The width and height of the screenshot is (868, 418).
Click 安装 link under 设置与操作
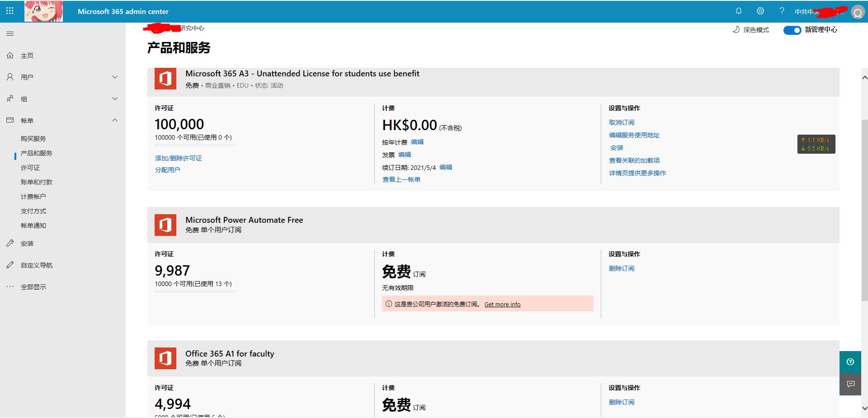click(617, 148)
